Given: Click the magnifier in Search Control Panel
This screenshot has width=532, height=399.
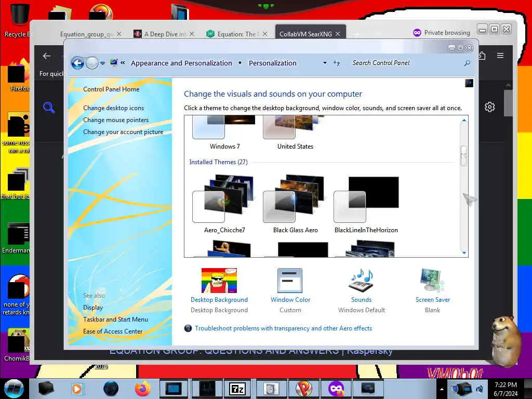Looking at the screenshot, I should (467, 63).
